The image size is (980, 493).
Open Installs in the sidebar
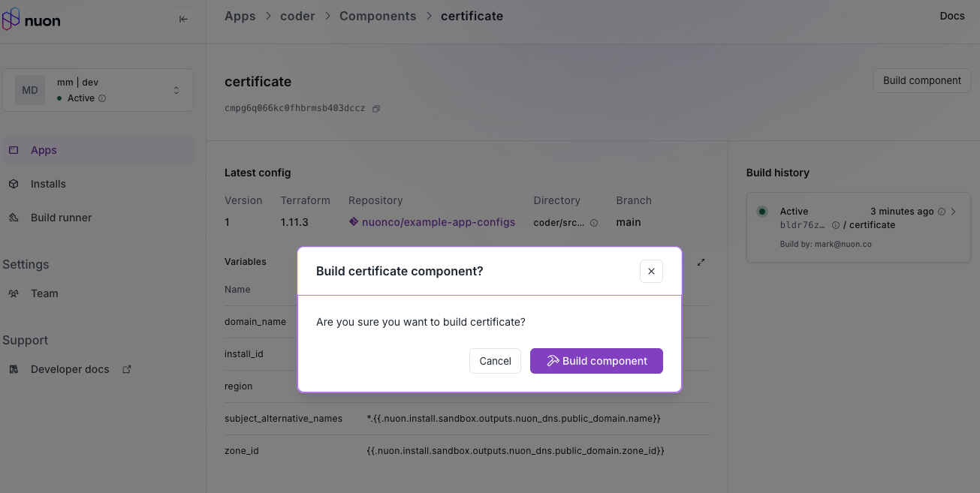coord(48,184)
